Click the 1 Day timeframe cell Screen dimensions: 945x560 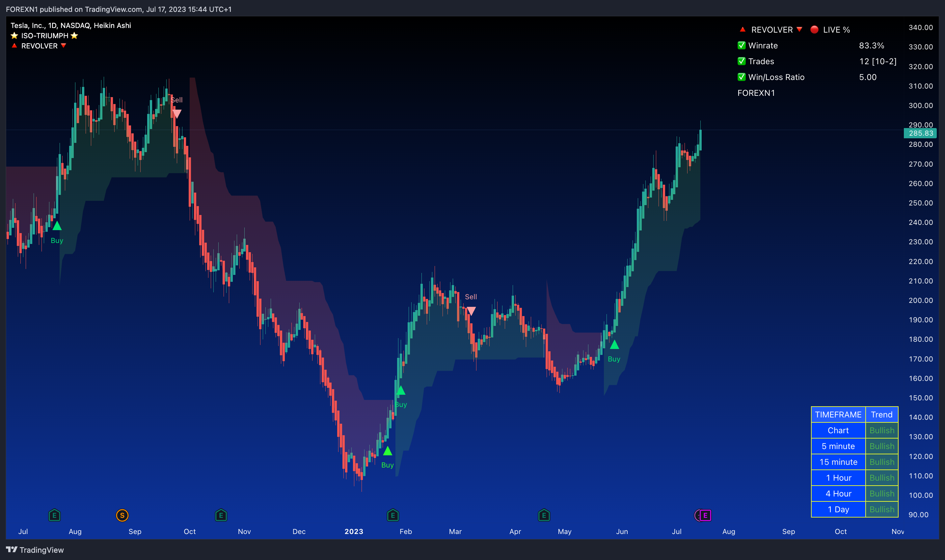(x=838, y=509)
